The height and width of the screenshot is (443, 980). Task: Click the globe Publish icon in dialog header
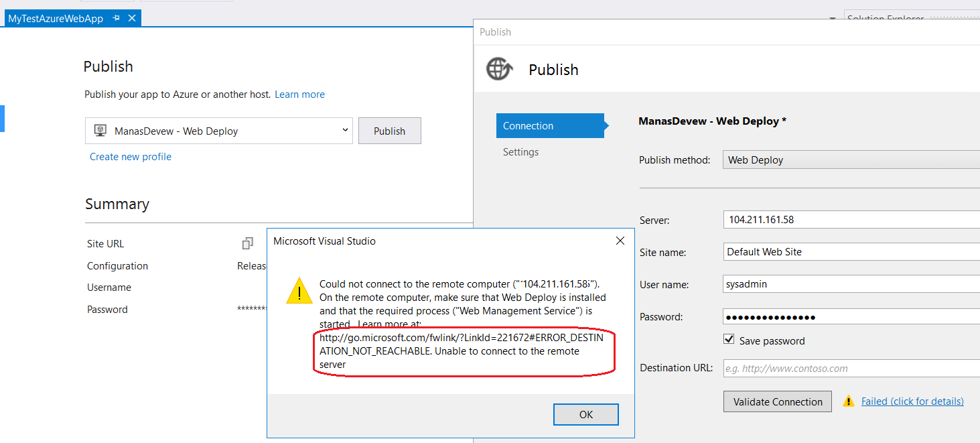pos(500,69)
